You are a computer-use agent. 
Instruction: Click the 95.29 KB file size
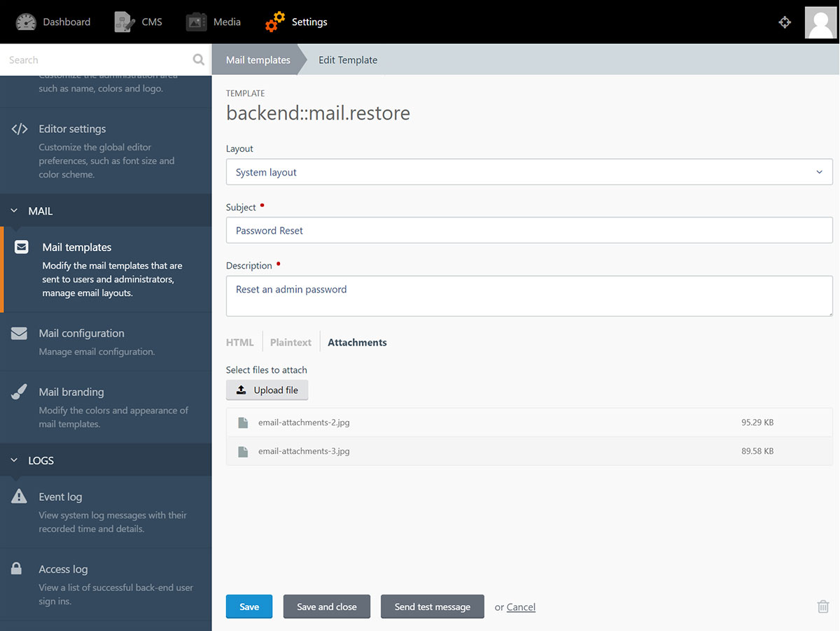point(757,423)
